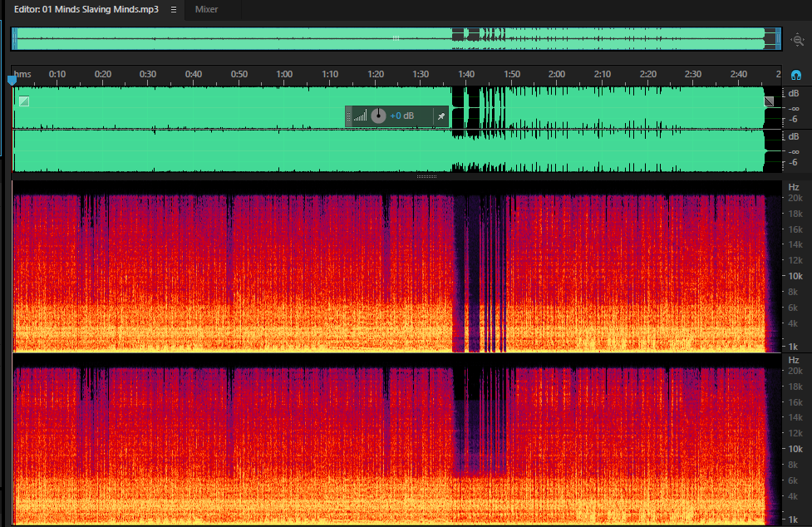Open the Editor panel menu icon
Viewport: 812px width, 527px height.
tap(174, 9)
